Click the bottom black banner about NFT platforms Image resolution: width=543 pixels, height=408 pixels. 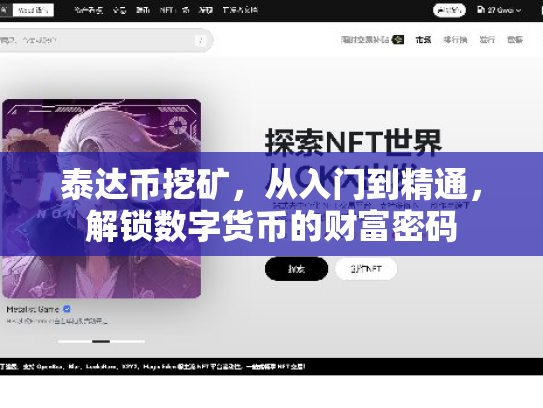[272, 366]
